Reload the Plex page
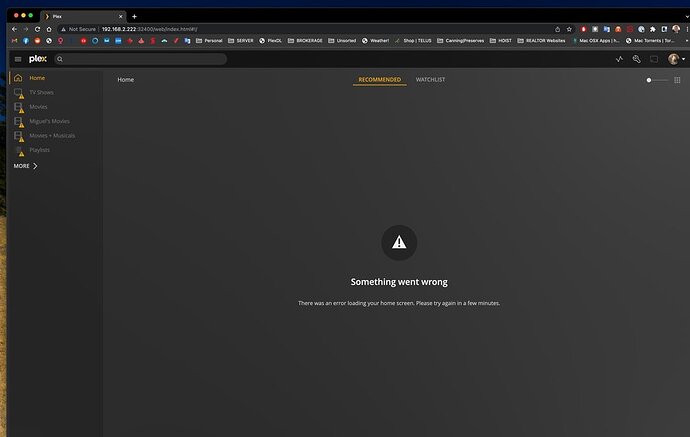 [x=37, y=29]
